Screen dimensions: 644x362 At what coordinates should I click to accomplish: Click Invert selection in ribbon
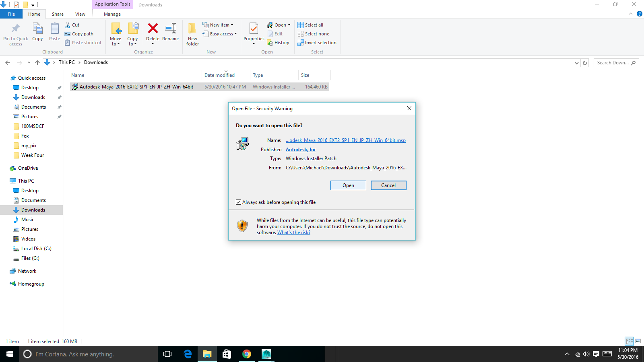click(x=317, y=43)
